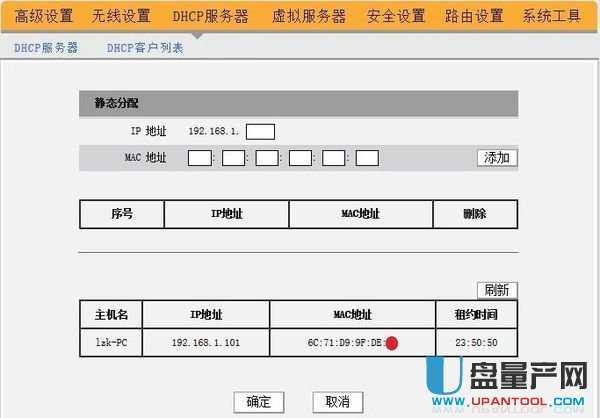Viewport: 600px width, 418px height.
Task: Go to the 虚拟服务器 tab
Action: pos(308,16)
